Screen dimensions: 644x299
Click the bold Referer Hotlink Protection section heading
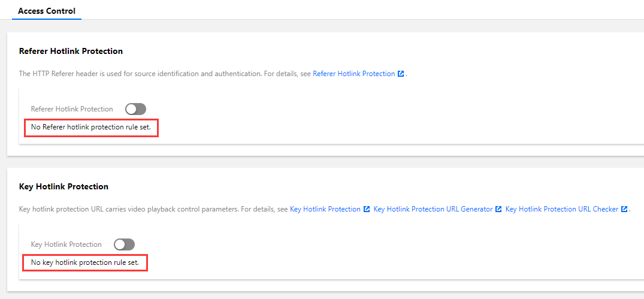[x=71, y=51]
